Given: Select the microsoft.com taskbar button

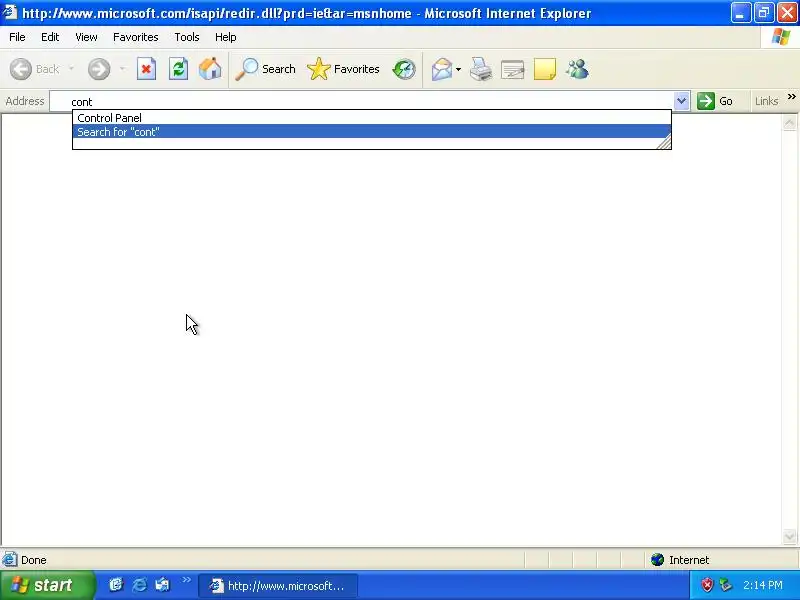Looking at the screenshot, I should (279, 586).
